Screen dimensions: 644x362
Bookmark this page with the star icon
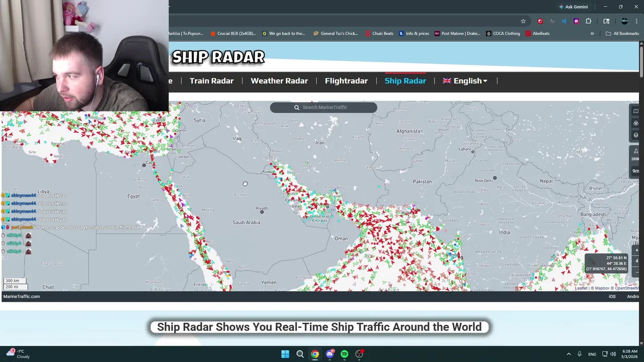pyautogui.click(x=523, y=21)
